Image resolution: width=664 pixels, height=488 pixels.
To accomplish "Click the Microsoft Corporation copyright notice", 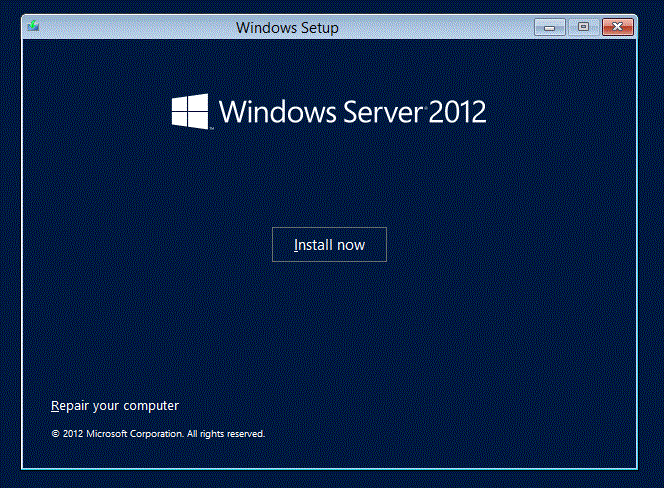I will click(158, 434).
